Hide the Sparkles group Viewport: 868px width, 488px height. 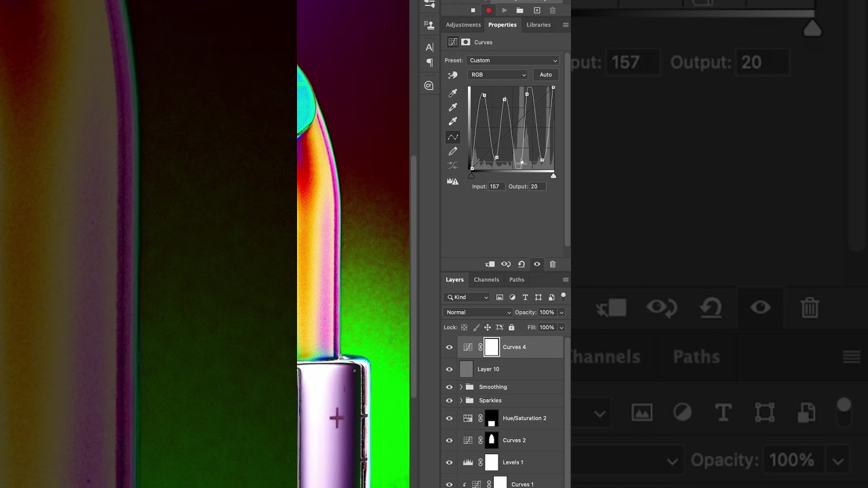tap(449, 401)
